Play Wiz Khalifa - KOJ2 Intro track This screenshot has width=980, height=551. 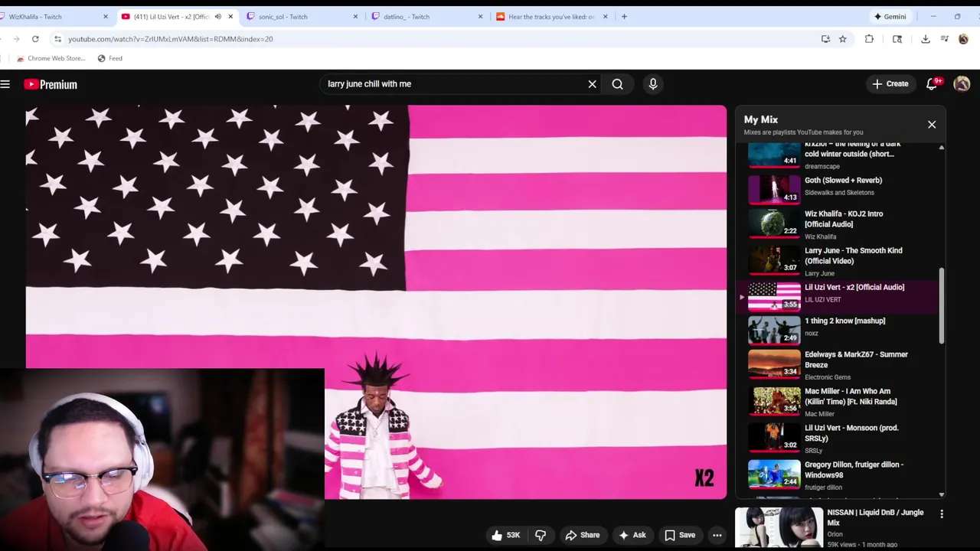(838, 223)
